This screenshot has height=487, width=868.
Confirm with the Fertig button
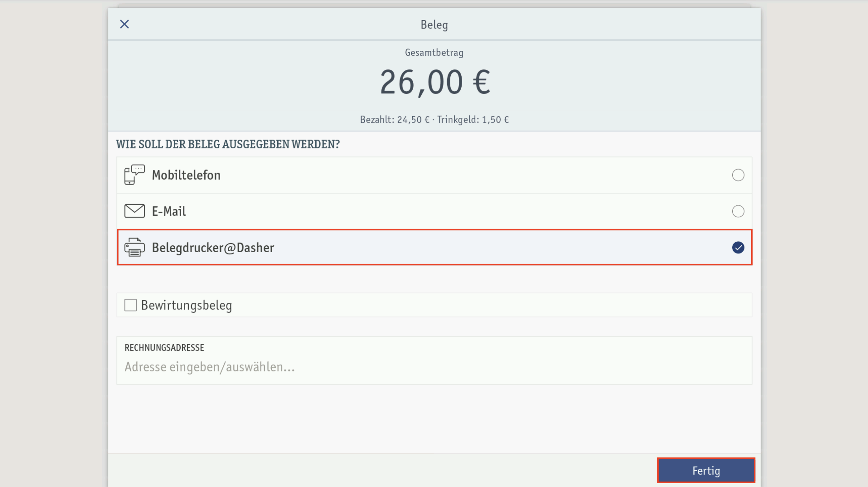click(706, 471)
